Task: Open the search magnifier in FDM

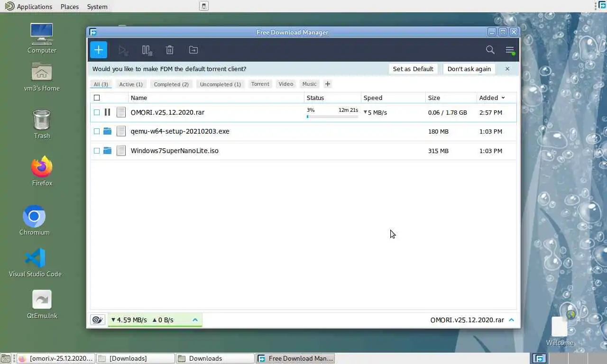Action: (490, 50)
